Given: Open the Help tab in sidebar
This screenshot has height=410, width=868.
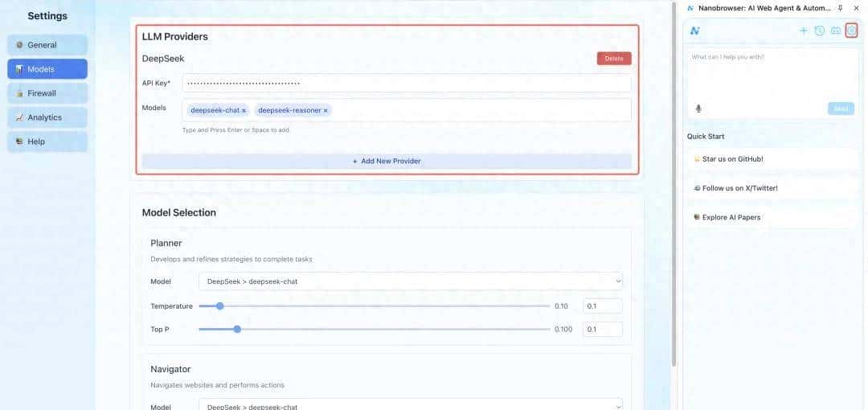Looking at the screenshot, I should 47,141.
